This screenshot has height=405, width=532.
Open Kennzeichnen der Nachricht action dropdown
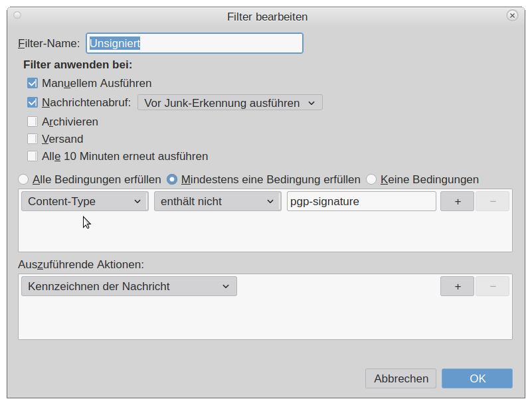(129, 286)
